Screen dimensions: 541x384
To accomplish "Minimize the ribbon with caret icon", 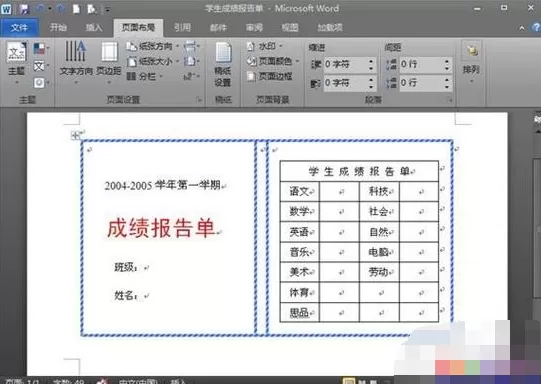I will coord(522,28).
